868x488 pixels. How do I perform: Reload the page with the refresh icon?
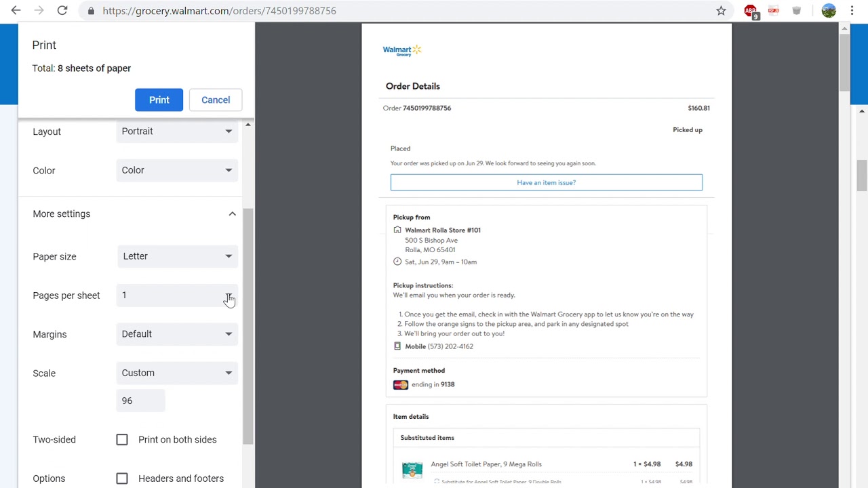click(62, 11)
